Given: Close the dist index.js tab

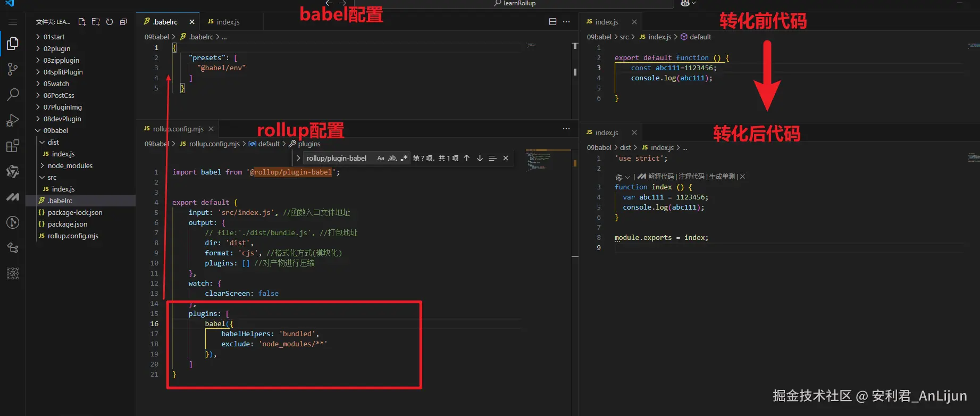Looking at the screenshot, I should [x=634, y=132].
